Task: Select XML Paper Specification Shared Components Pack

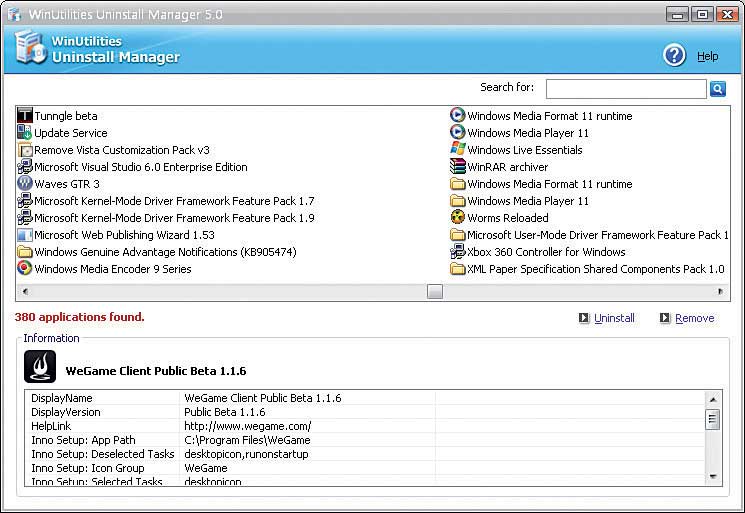Action: coord(596,269)
